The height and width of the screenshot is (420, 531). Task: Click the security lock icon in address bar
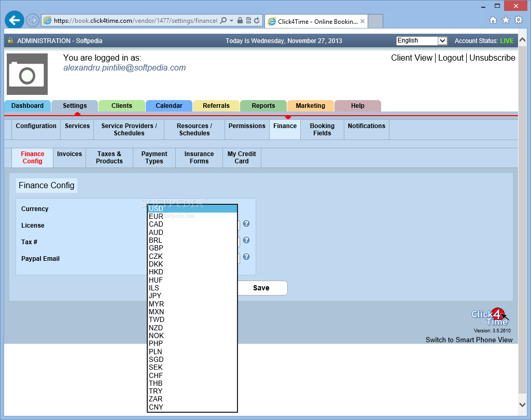(240, 20)
